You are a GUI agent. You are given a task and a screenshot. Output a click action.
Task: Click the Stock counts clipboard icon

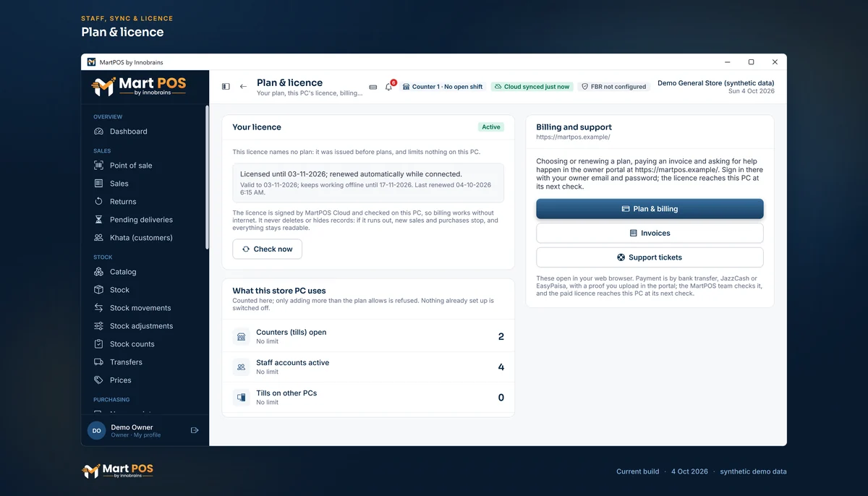tap(98, 344)
